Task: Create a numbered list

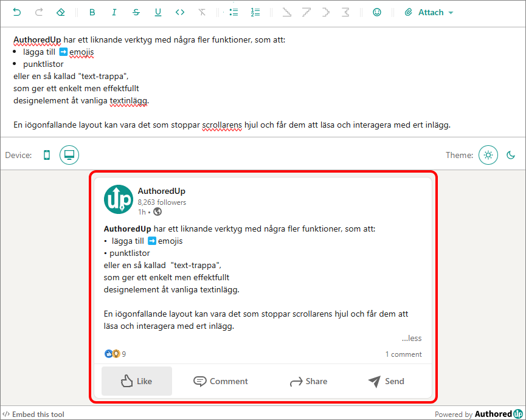Action: 255,12
